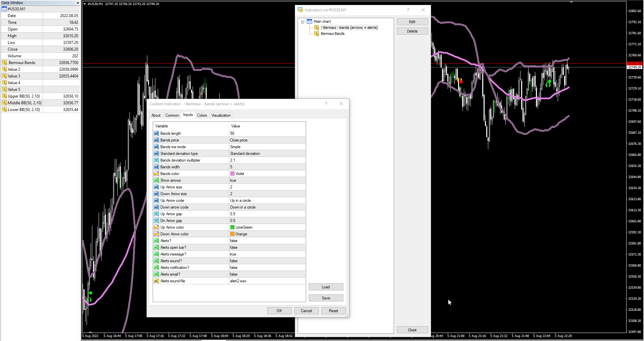Click the Bands length variable icon
The image size is (644, 341).
coord(156,133)
